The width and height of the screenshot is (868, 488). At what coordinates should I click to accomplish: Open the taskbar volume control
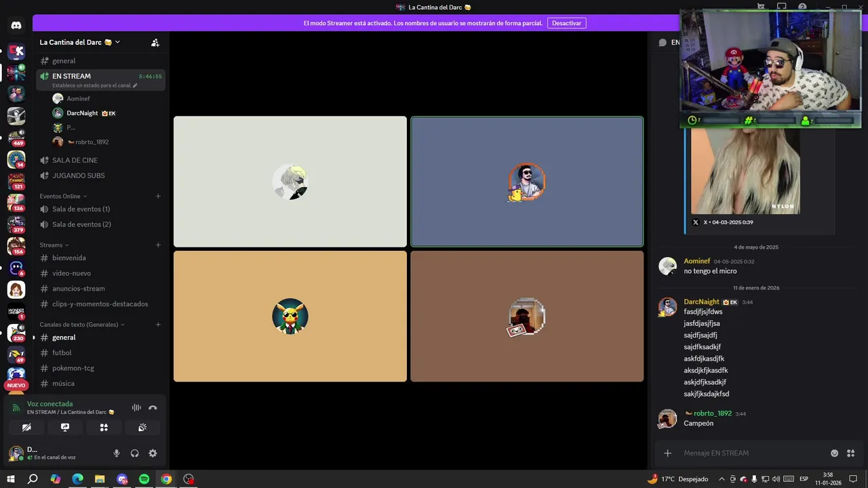(776, 479)
